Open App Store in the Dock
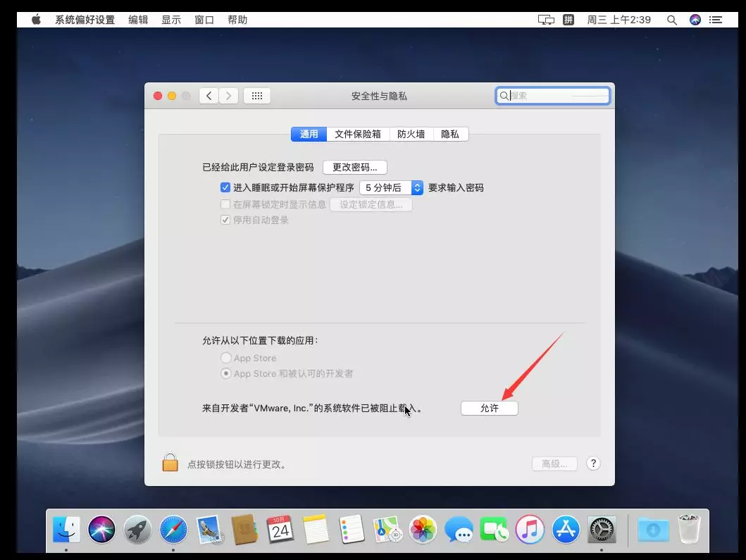 566,529
